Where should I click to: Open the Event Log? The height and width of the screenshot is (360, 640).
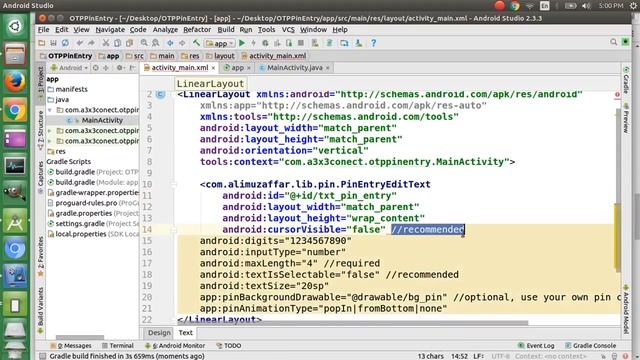pos(536,346)
